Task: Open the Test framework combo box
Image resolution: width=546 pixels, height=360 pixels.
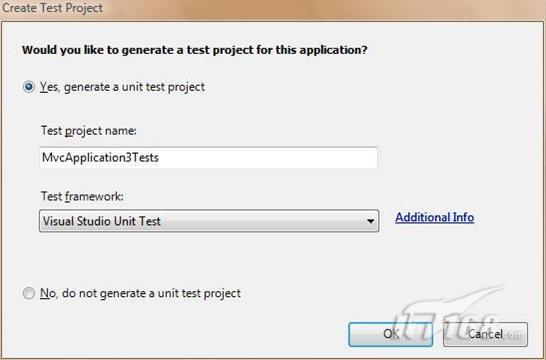Action: pos(209,221)
